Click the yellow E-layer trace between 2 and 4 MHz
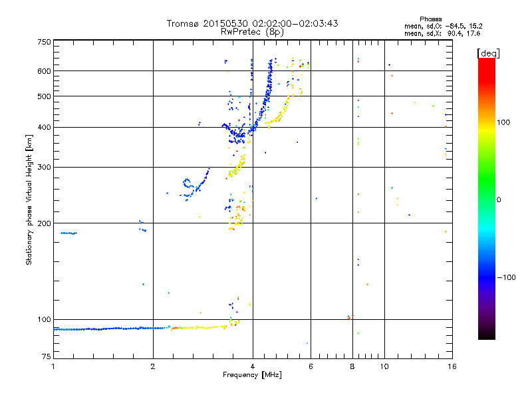Screen dimensions: 532x399 [x=203, y=327]
